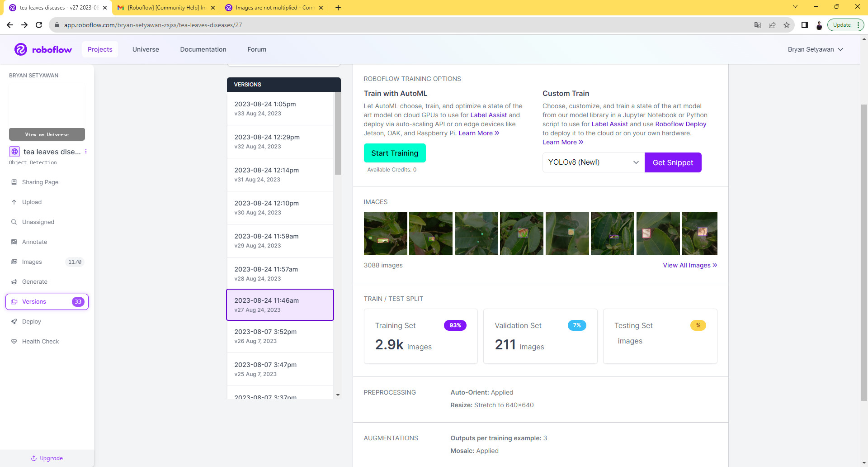Go back to the previous page

(10, 25)
